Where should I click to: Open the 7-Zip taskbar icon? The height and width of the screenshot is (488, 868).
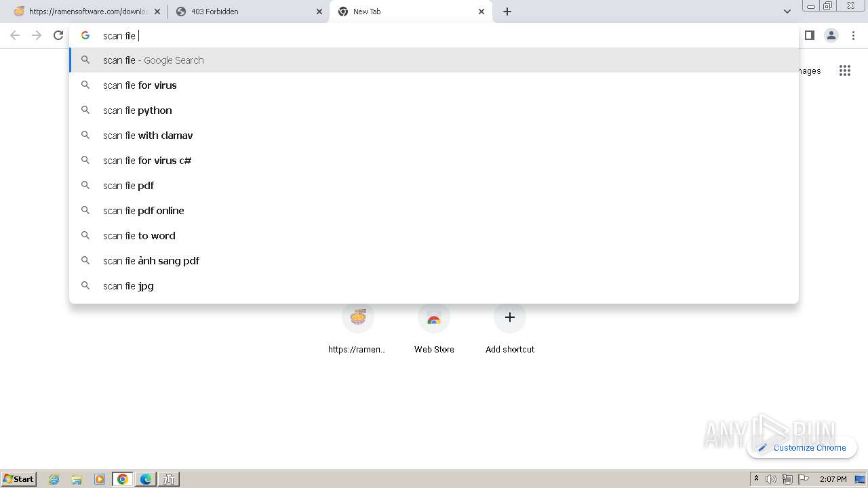coord(169,479)
